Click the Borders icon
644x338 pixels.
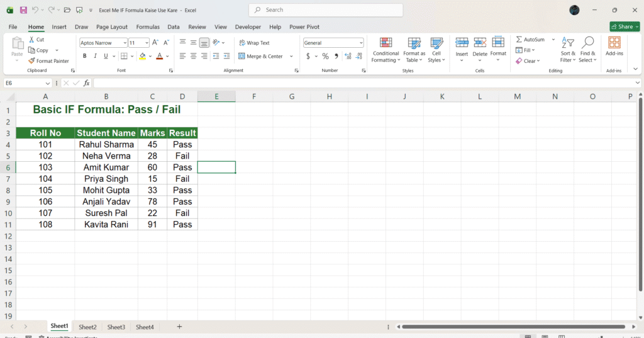click(x=124, y=56)
